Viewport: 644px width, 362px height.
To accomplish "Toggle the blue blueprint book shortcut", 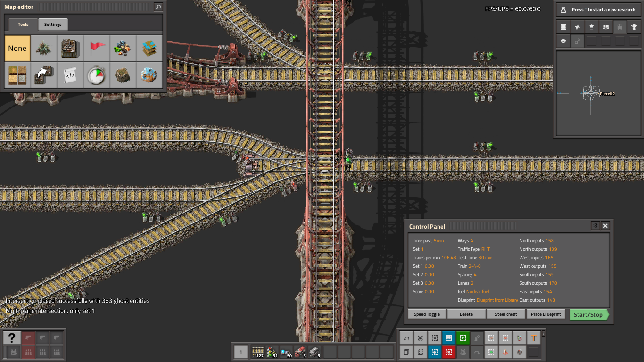I will click(x=448, y=338).
